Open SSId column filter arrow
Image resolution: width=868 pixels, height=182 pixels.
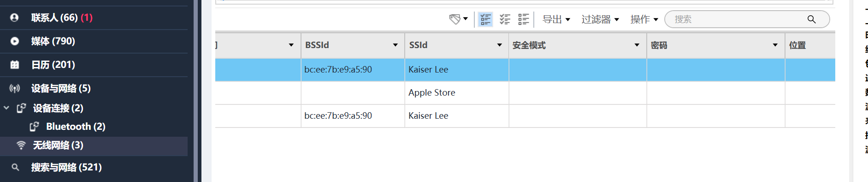tap(499, 45)
